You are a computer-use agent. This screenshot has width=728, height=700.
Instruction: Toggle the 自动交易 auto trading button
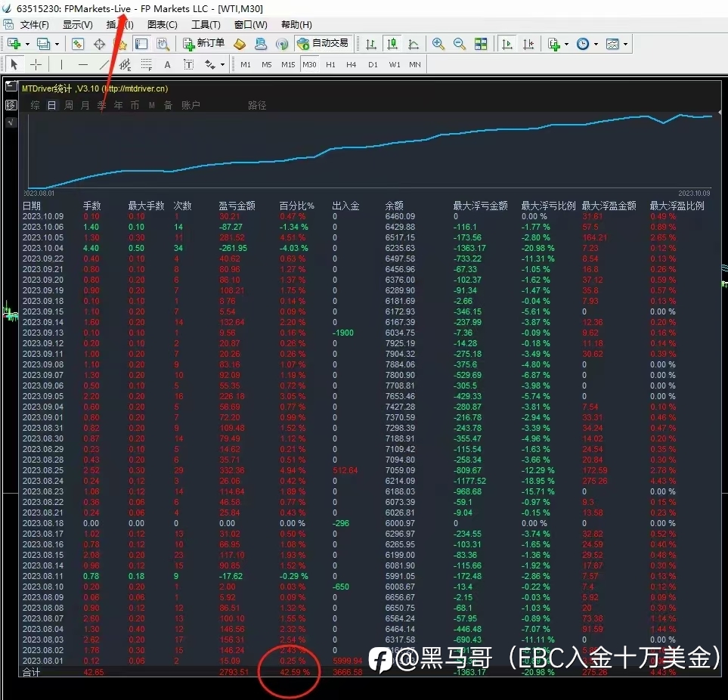coord(323,44)
